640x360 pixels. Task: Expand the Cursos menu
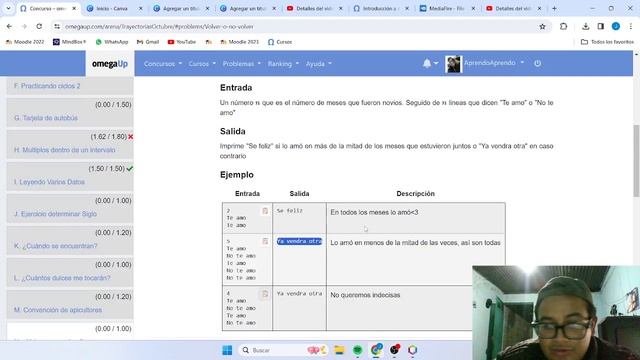pyautogui.click(x=202, y=64)
